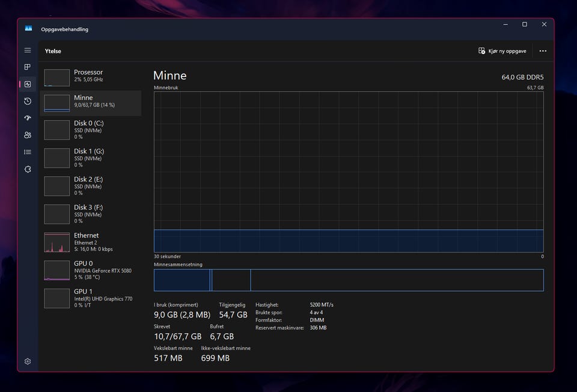Open the Settings gear icon

(28, 361)
